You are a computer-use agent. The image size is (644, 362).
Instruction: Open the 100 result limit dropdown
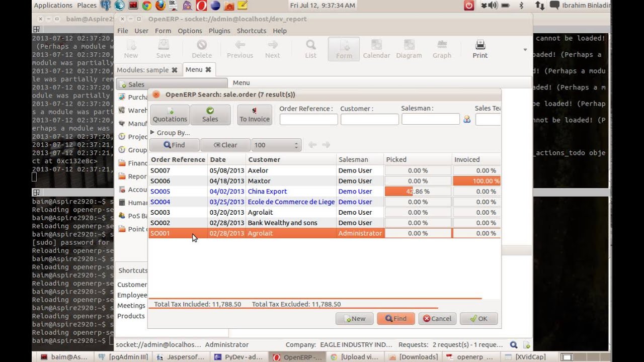click(x=276, y=145)
